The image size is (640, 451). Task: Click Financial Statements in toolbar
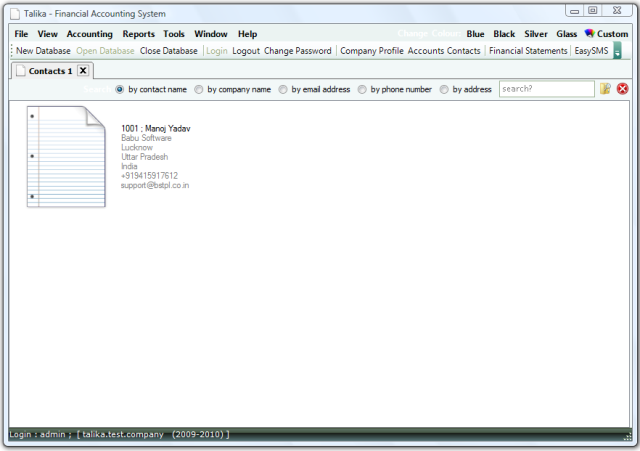[528, 51]
